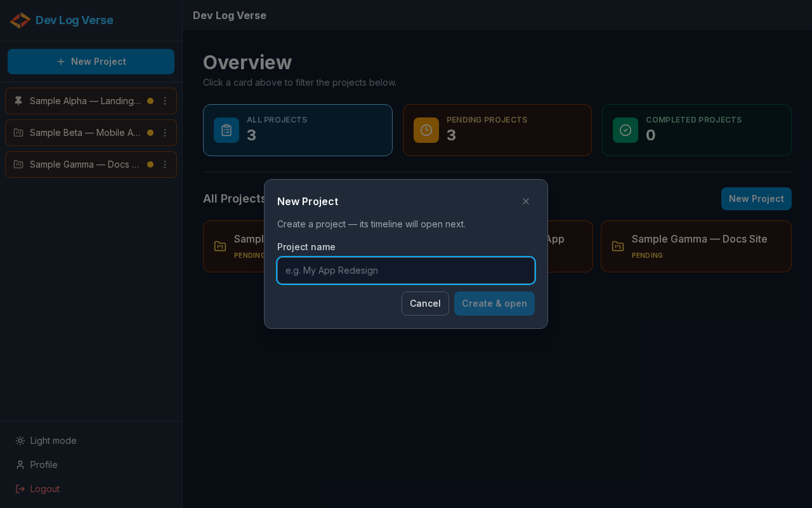
Task: Click the Dev Log Verse logo icon
Action: tap(20, 20)
